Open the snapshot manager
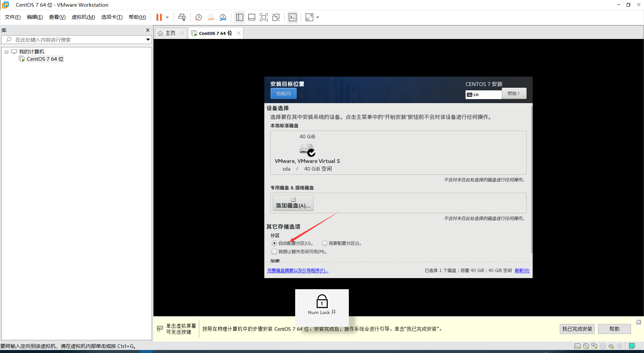 [x=223, y=17]
